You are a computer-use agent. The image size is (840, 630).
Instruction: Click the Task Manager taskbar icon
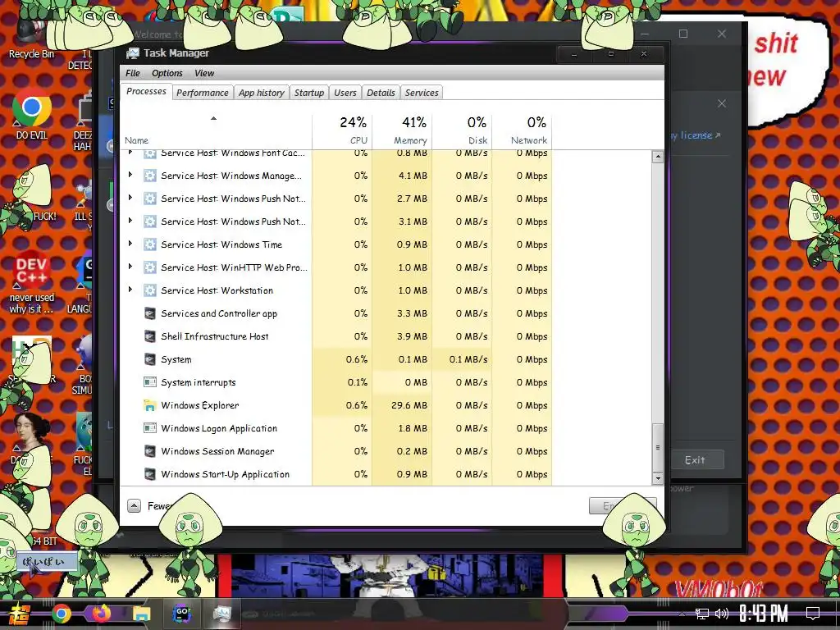pos(221,614)
